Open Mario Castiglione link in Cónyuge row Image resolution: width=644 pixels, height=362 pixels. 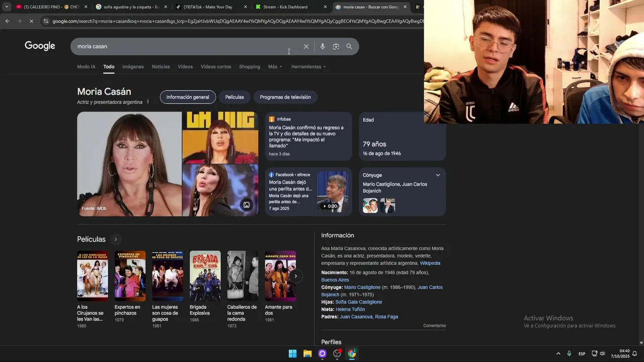[x=362, y=287]
